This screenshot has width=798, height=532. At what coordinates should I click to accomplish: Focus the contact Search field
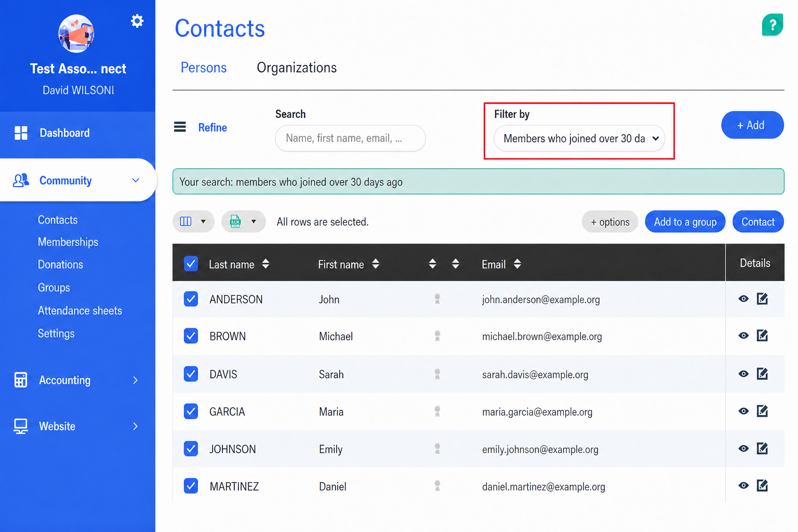click(350, 138)
